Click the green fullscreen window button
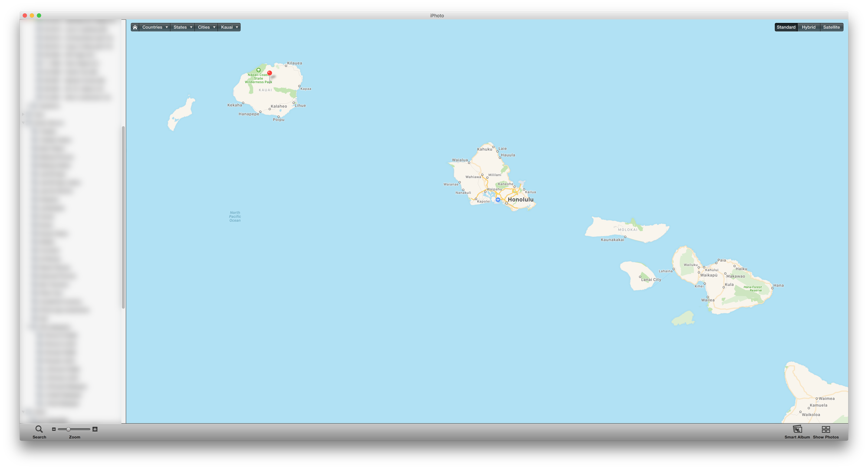This screenshot has height=469, width=868. pyautogui.click(x=39, y=16)
